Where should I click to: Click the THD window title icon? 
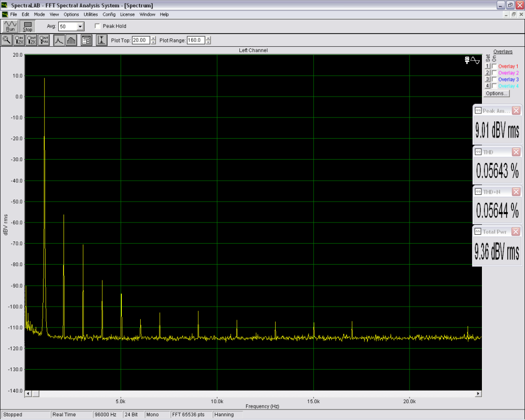pyautogui.click(x=478, y=152)
